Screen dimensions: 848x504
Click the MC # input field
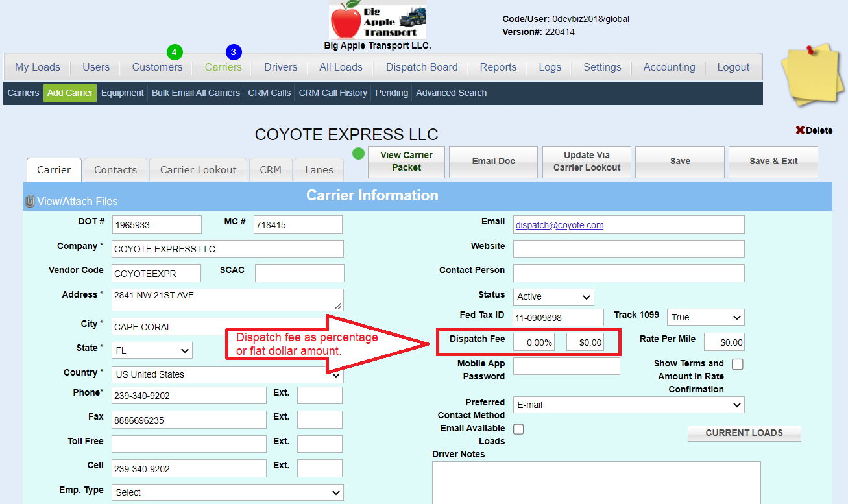(298, 225)
